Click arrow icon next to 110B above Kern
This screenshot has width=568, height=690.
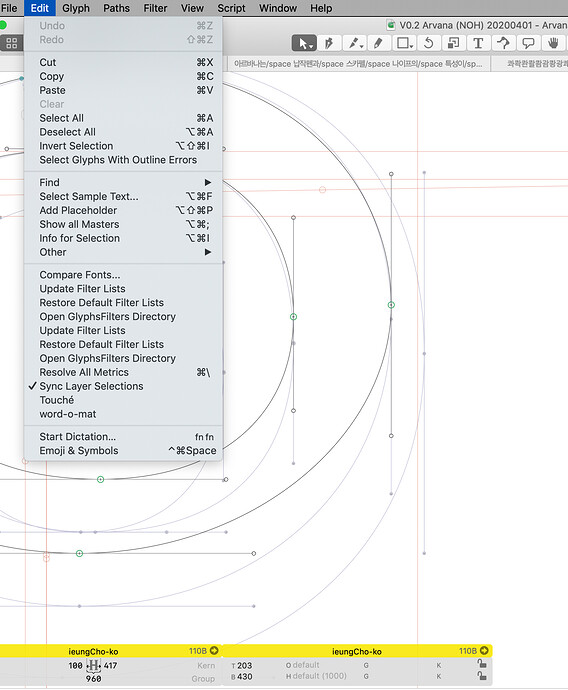(x=214, y=650)
